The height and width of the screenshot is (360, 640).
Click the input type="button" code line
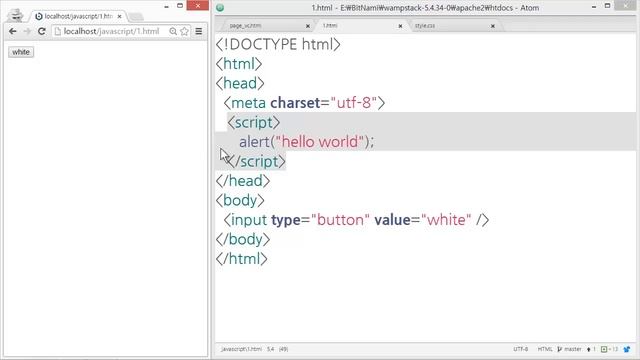coord(356,220)
